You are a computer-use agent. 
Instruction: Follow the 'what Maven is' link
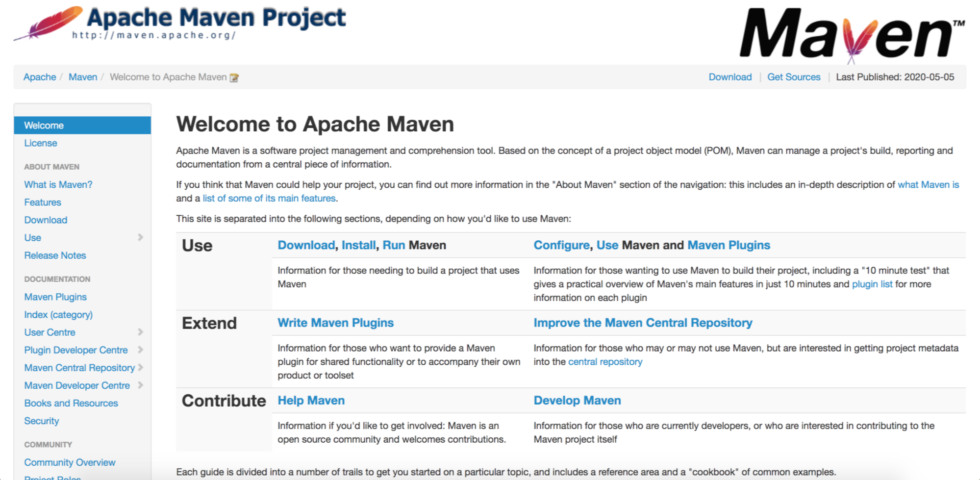(x=928, y=184)
